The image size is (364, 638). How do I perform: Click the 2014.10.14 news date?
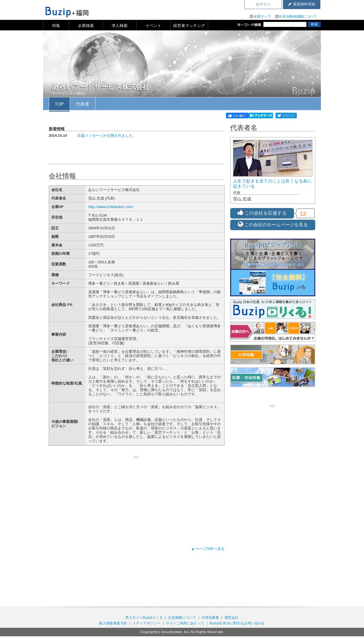pos(58,136)
